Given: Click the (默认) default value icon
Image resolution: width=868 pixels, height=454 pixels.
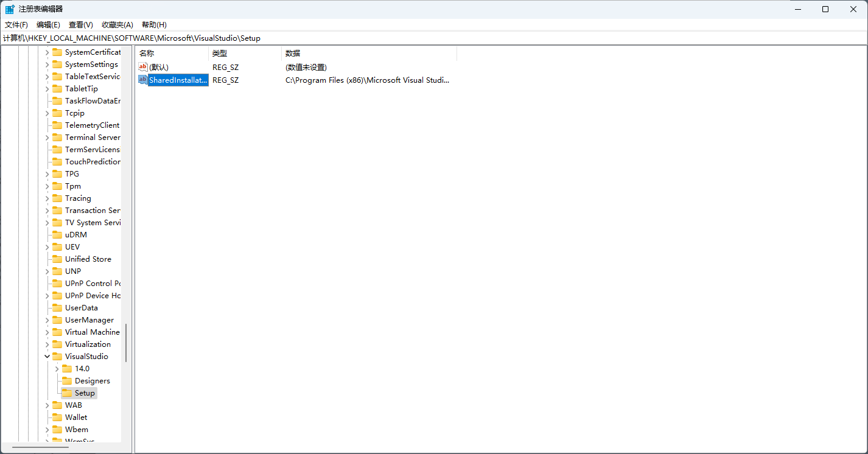Looking at the screenshot, I should click(143, 67).
